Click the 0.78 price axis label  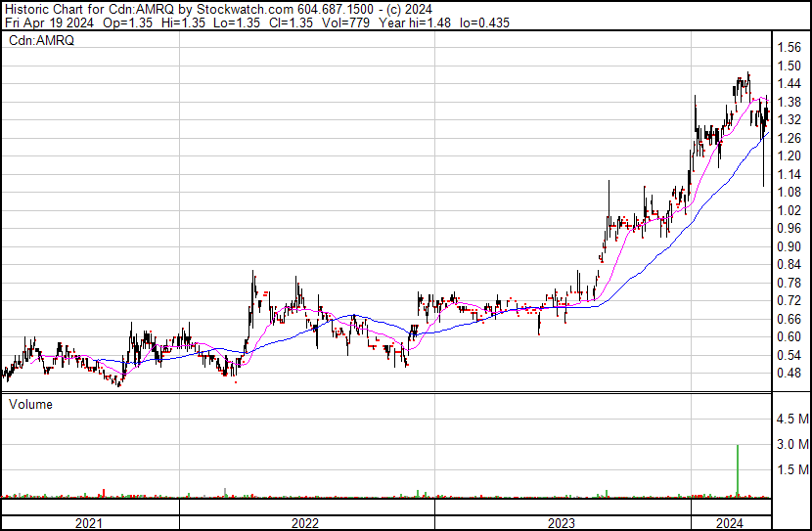point(789,283)
